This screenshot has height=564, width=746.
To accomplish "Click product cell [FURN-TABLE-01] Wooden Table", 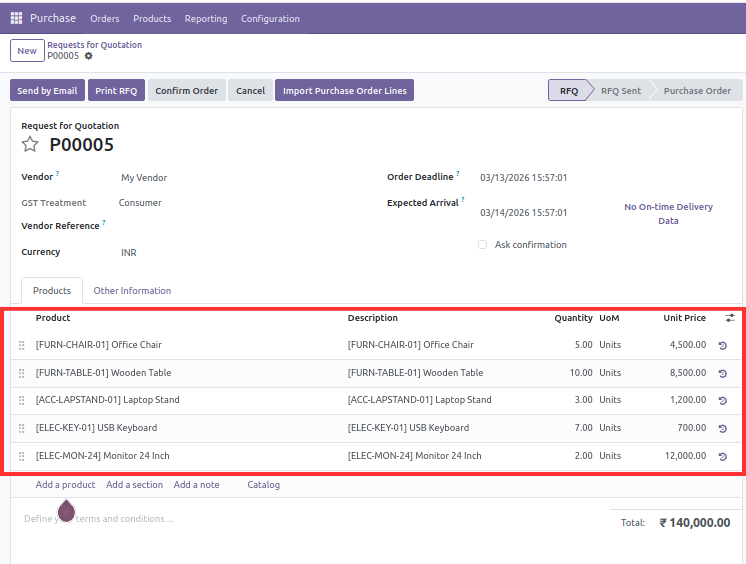I will tap(103, 373).
